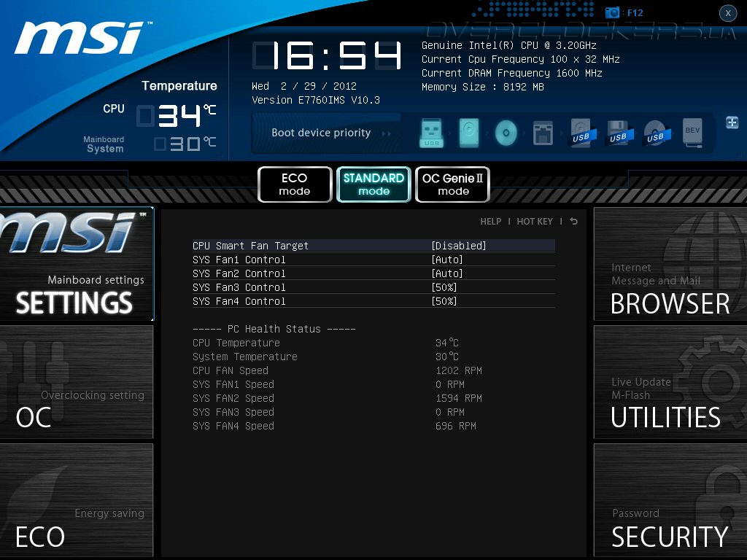Click SYS FAN4 Speed 696 RPM value
This screenshot has width=747, height=560.
(x=456, y=426)
